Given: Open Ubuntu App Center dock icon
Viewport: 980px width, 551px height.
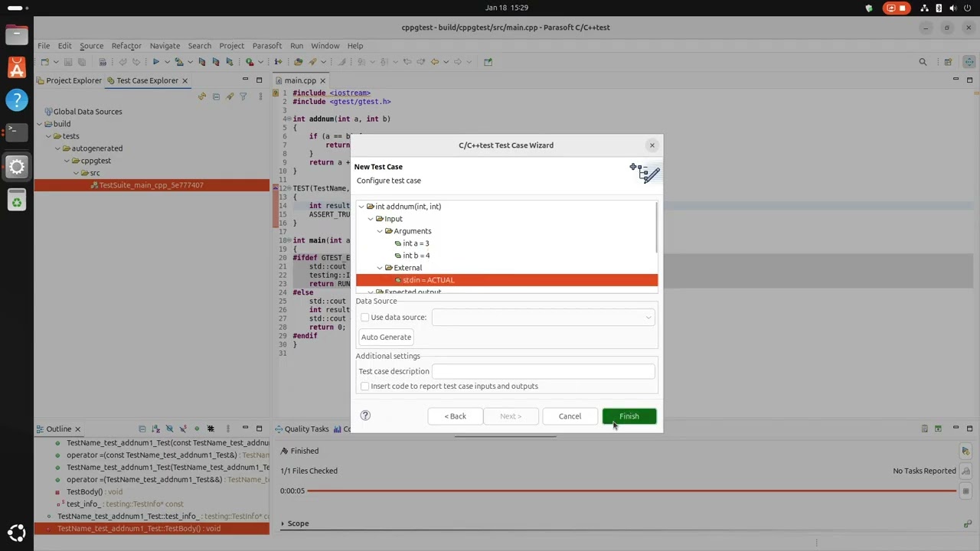Looking at the screenshot, I should (17, 67).
